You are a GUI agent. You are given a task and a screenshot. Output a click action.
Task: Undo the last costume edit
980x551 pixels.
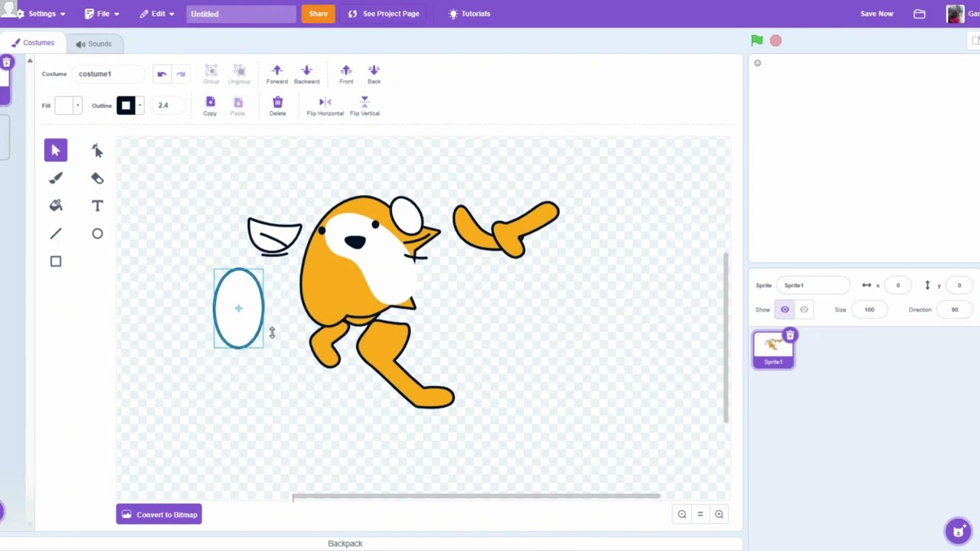click(162, 74)
